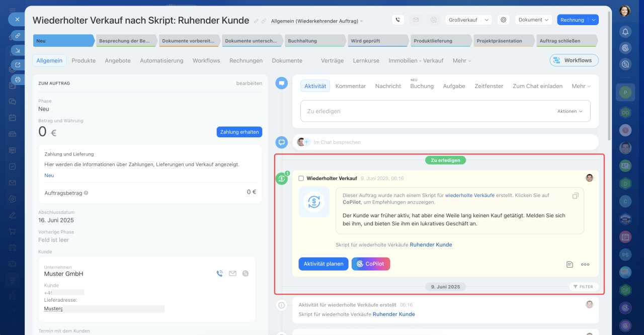The image size is (644, 335).
Task: Expand Mehr in activity tabs
Action: point(581,86)
